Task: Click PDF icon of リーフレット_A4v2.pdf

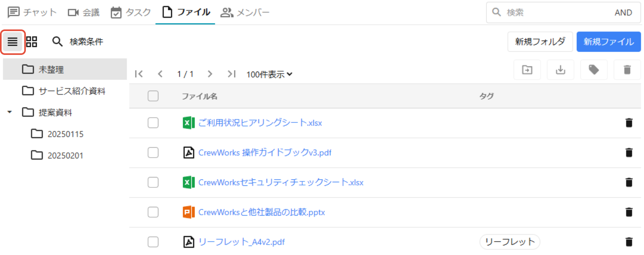Action: 189,242
